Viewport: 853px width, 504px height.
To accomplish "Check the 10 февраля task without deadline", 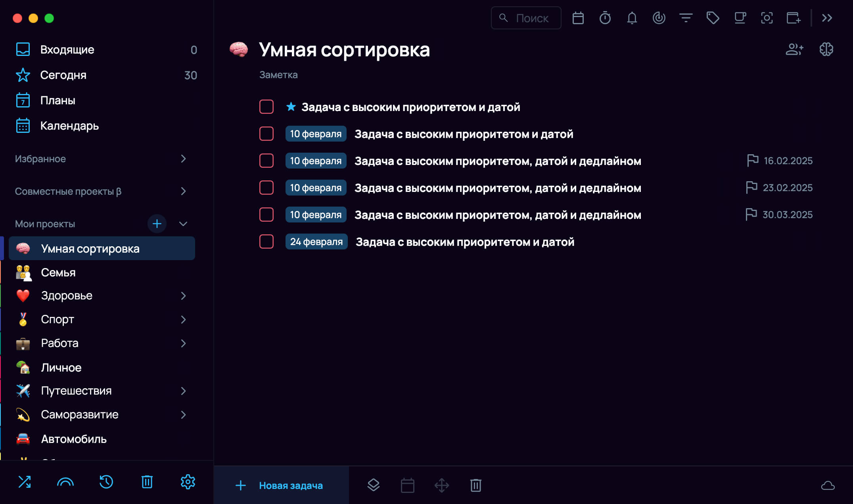I will (266, 134).
